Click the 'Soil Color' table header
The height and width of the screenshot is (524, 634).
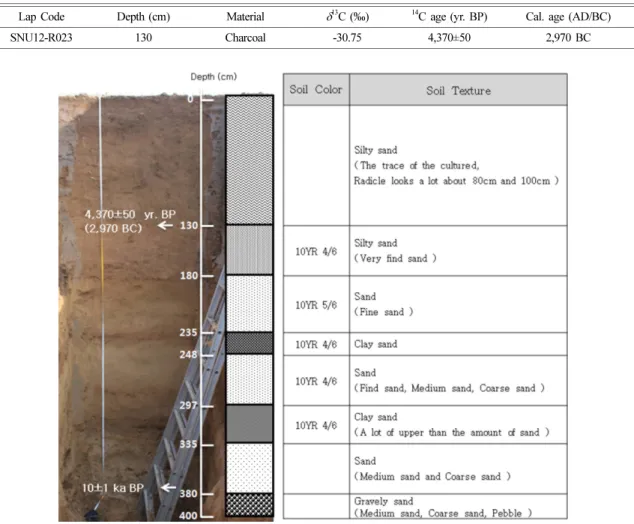pyautogui.click(x=316, y=90)
